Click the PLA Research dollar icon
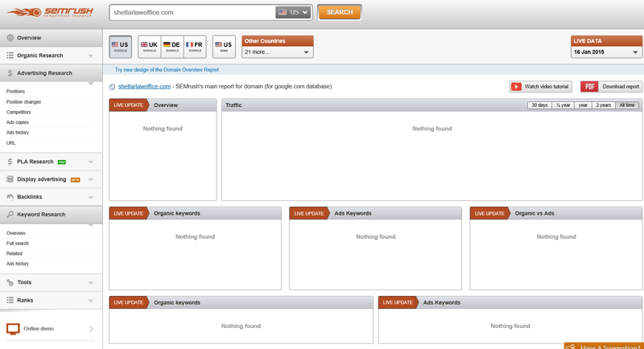644x349 pixels. pyautogui.click(x=10, y=162)
